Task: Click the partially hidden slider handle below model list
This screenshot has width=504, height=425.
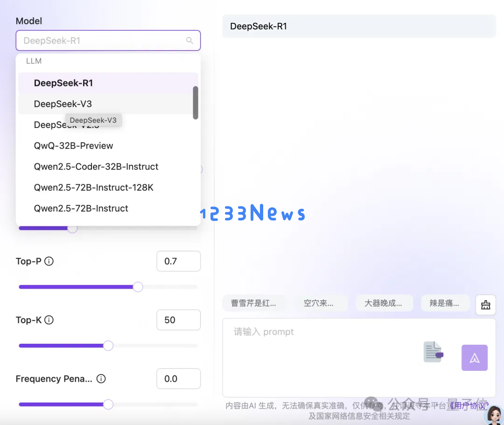Action: [72, 229]
